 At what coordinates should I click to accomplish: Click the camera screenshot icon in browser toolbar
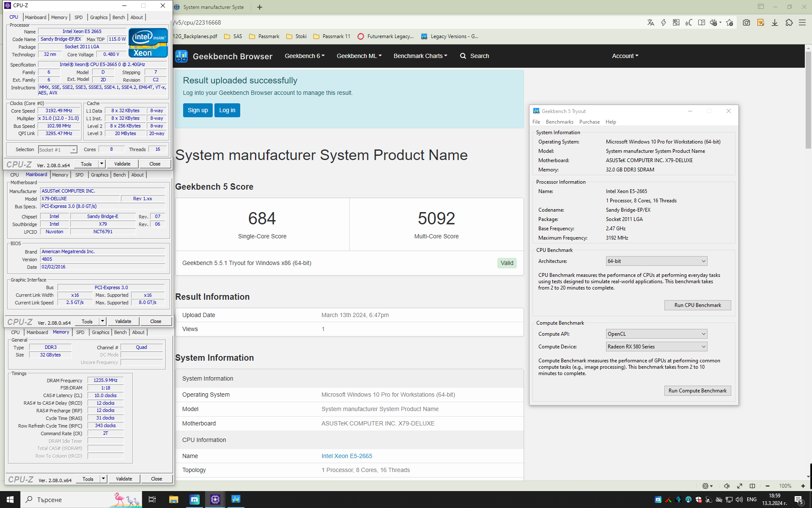[x=746, y=22]
